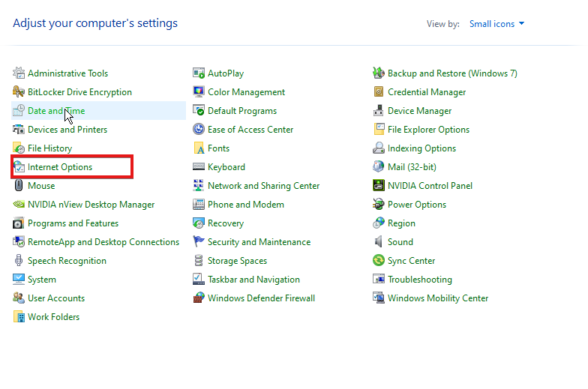Viewport: 588px width, 389px height.
Task: Click the Credential Manager icon
Action: (x=378, y=91)
